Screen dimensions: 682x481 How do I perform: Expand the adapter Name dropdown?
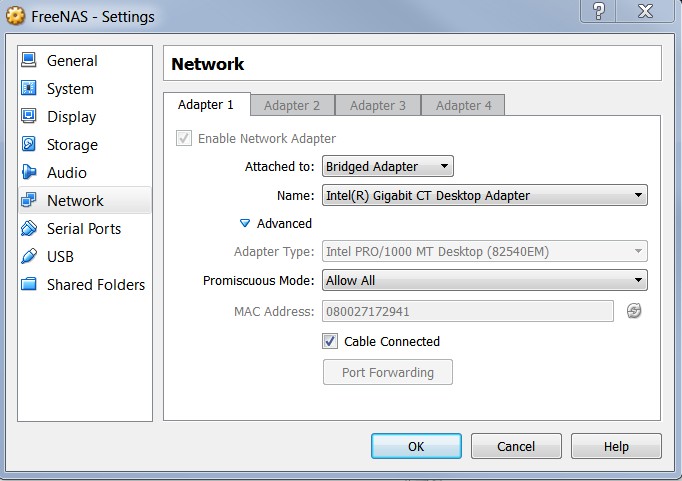click(484, 196)
